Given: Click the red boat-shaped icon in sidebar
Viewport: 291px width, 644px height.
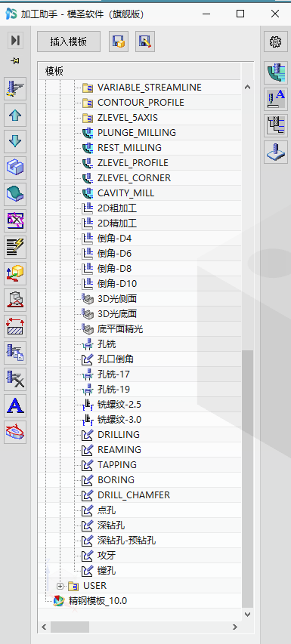Looking at the screenshot, I should pos(15,431).
